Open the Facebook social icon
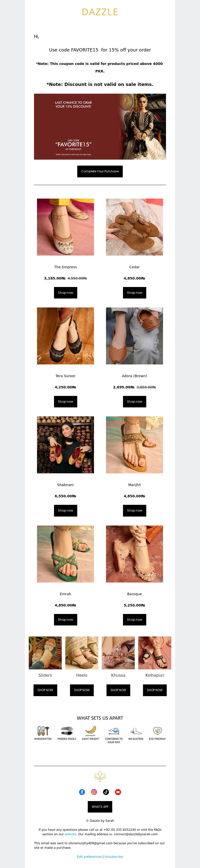The width and height of the screenshot is (200, 868). point(82,792)
